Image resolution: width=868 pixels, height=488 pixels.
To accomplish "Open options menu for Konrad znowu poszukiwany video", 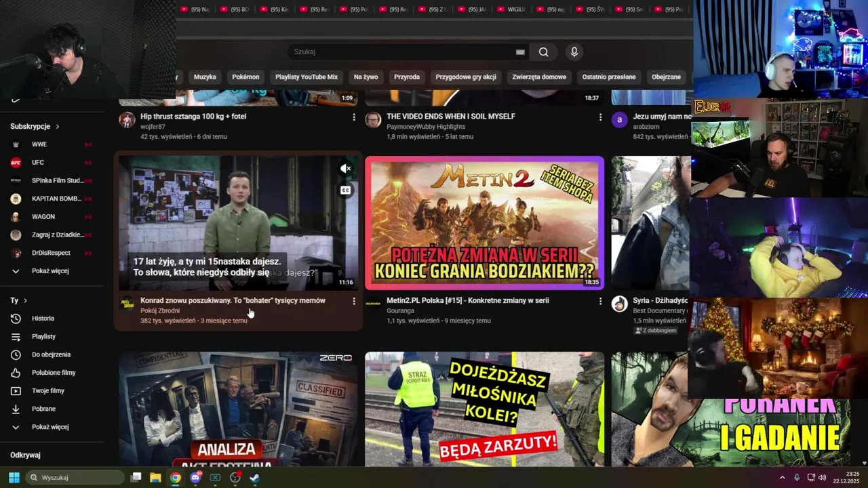I will point(353,301).
